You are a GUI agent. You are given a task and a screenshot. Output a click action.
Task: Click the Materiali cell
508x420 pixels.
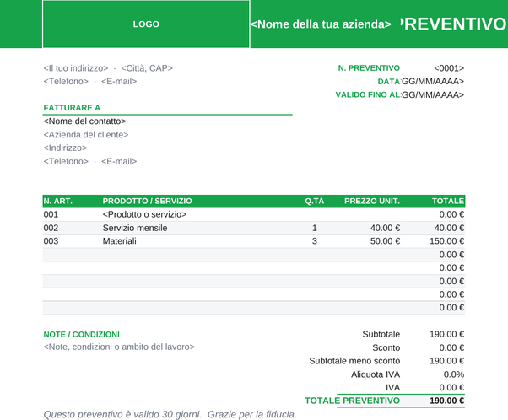pyautogui.click(x=120, y=241)
